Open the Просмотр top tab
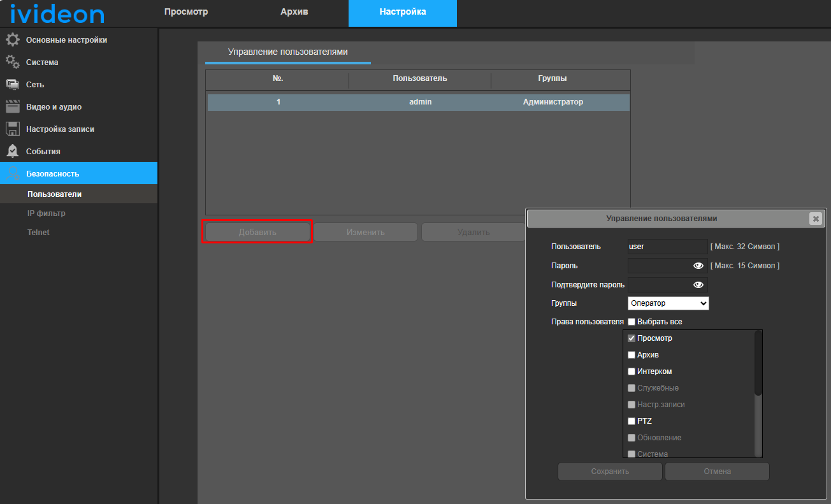Viewport: 831px width, 504px height. 186,12
